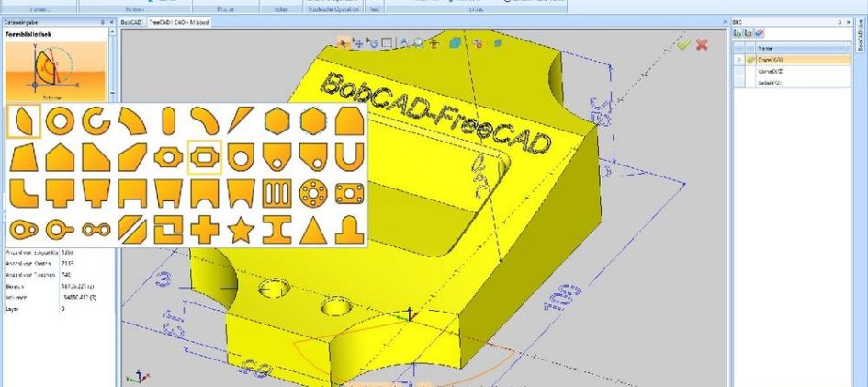Choose the vertical slot (obround) shape
The width and height of the screenshot is (868, 387).
[168, 121]
